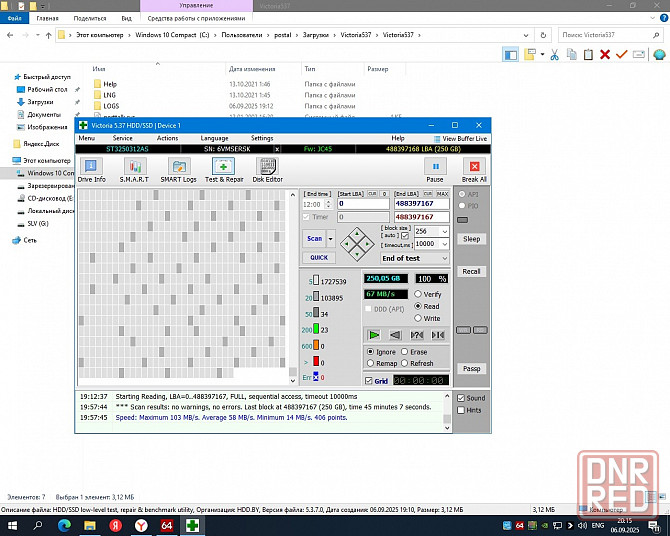Expand the Explorer address bar history dropdown
The image size is (670, 536).
(526, 35)
